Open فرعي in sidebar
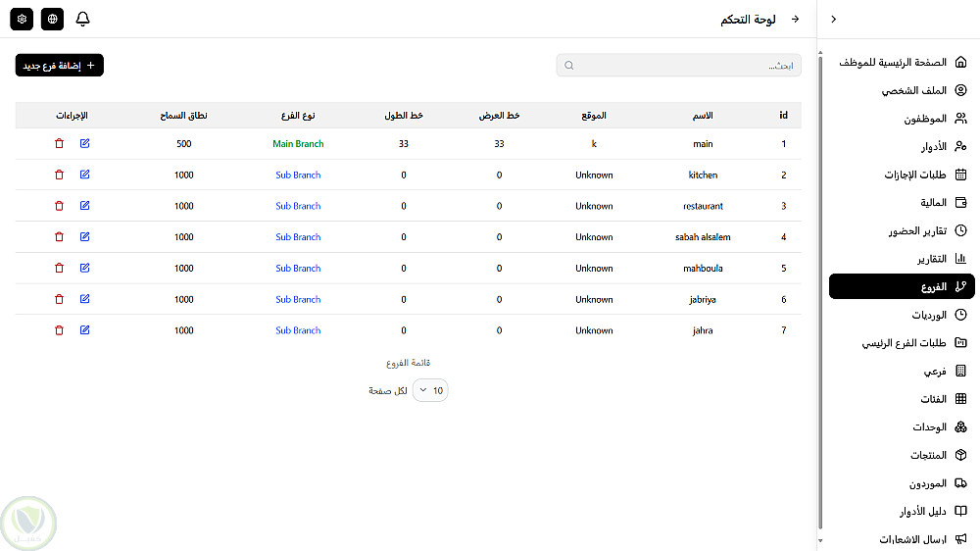Viewport: 980px width, 551px height. tap(902, 371)
